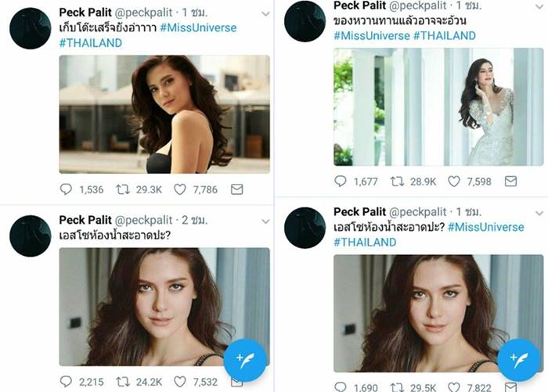Like the tweet showing 7,786 likes

[180, 189]
